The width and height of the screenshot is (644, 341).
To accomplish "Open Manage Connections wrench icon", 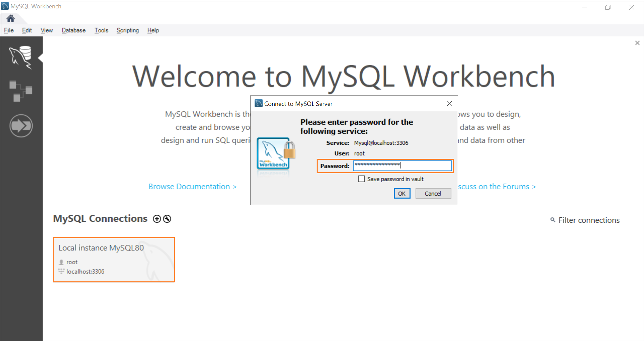I will [x=167, y=219].
